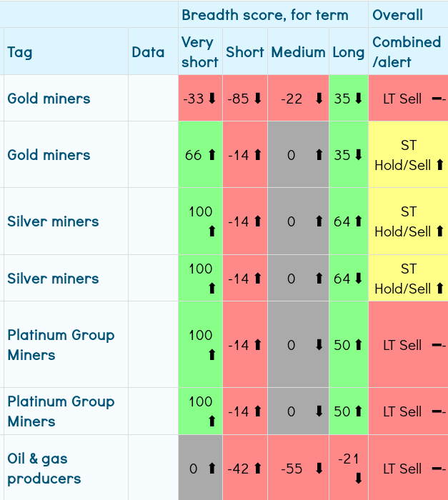Click the Data column header
Image resolution: width=448 pixels, height=500 pixels.
(x=148, y=52)
